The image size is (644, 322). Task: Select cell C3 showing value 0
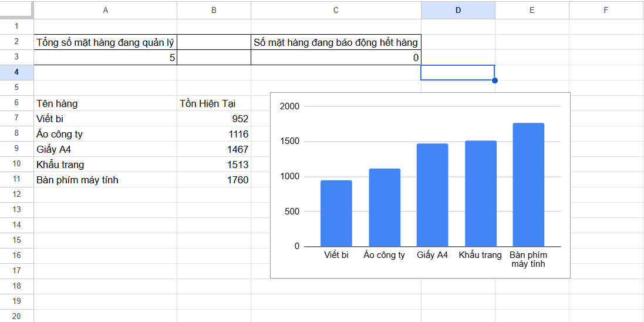(336, 57)
